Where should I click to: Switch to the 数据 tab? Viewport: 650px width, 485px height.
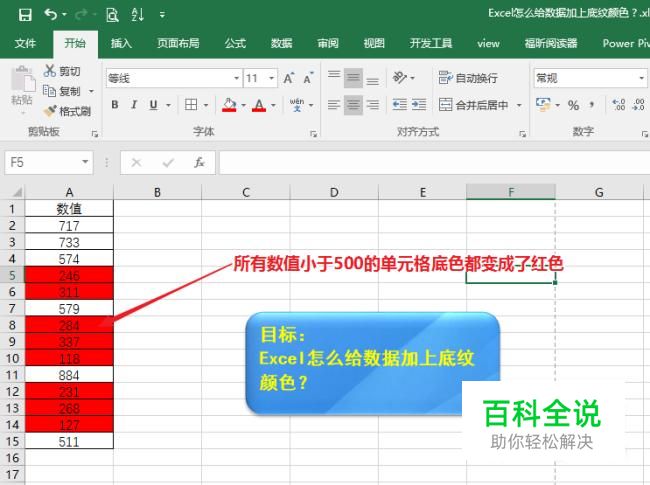pyautogui.click(x=281, y=43)
